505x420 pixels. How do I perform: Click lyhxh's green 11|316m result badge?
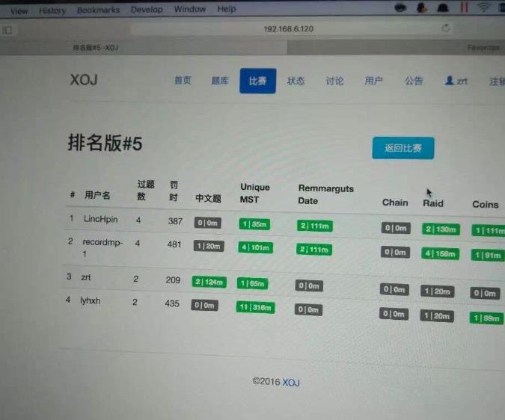click(257, 307)
